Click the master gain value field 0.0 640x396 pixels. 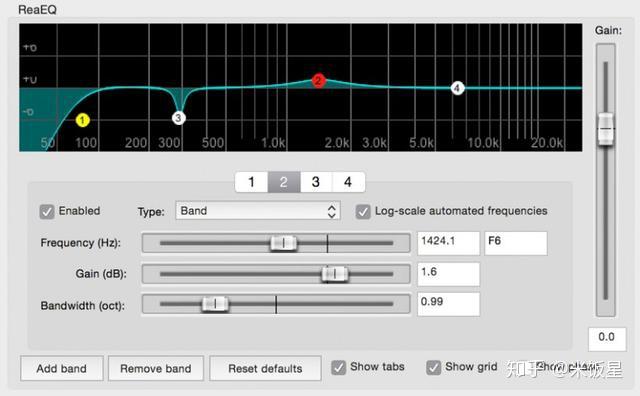tap(607, 339)
